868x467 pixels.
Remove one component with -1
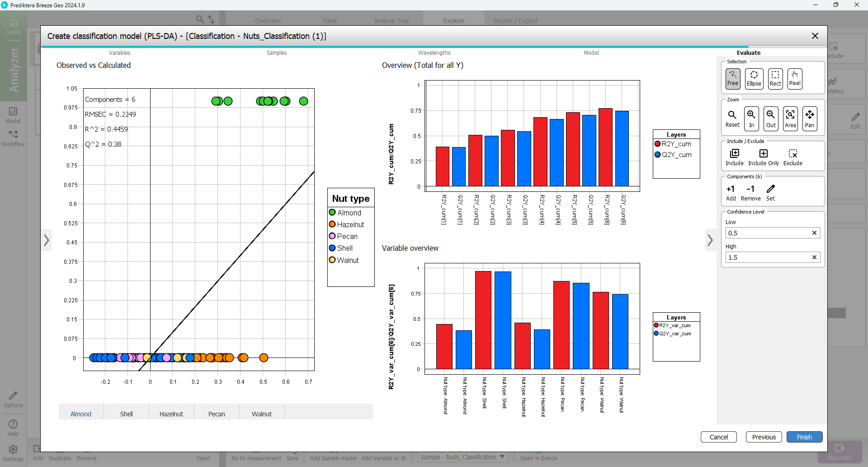coord(750,192)
